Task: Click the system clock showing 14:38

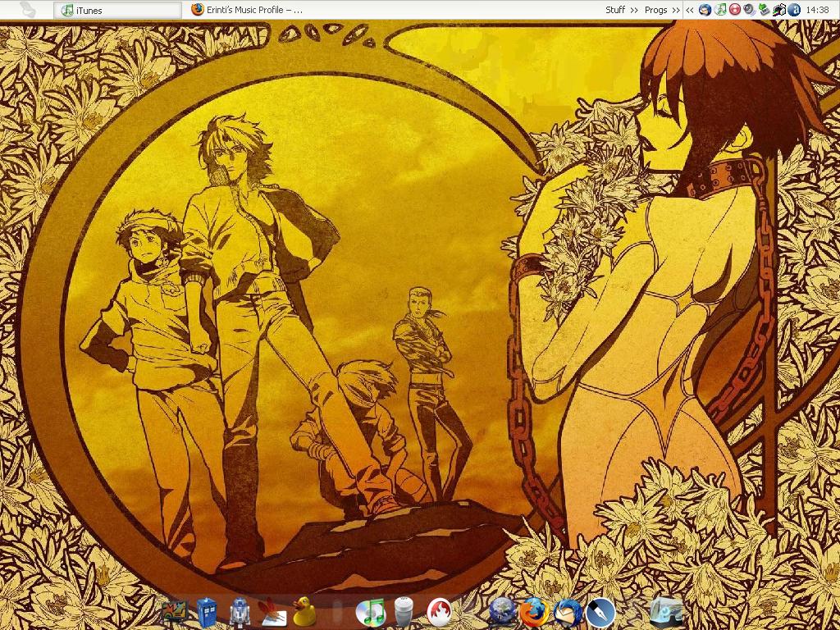Action: click(817, 10)
